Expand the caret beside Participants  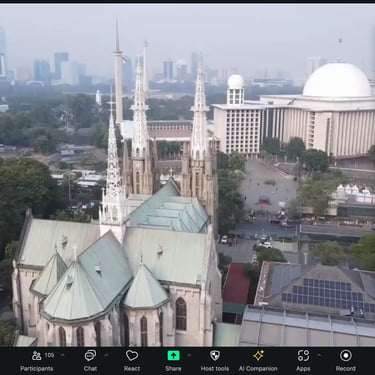[62, 355]
